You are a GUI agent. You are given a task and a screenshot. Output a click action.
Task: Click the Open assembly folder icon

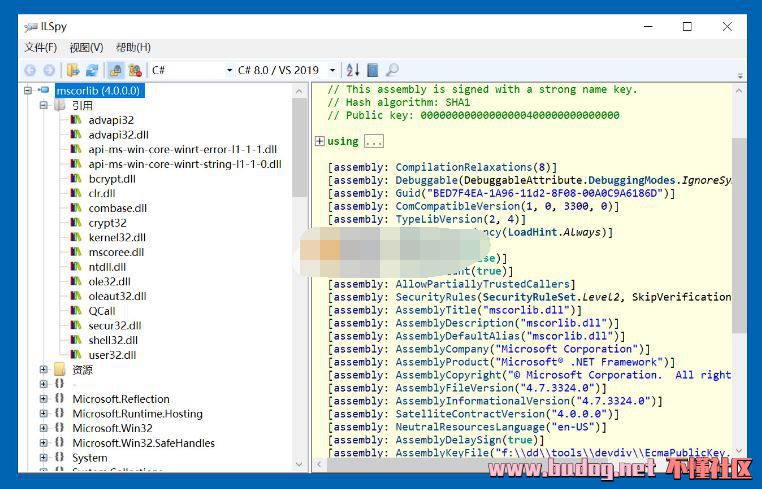[x=73, y=70]
